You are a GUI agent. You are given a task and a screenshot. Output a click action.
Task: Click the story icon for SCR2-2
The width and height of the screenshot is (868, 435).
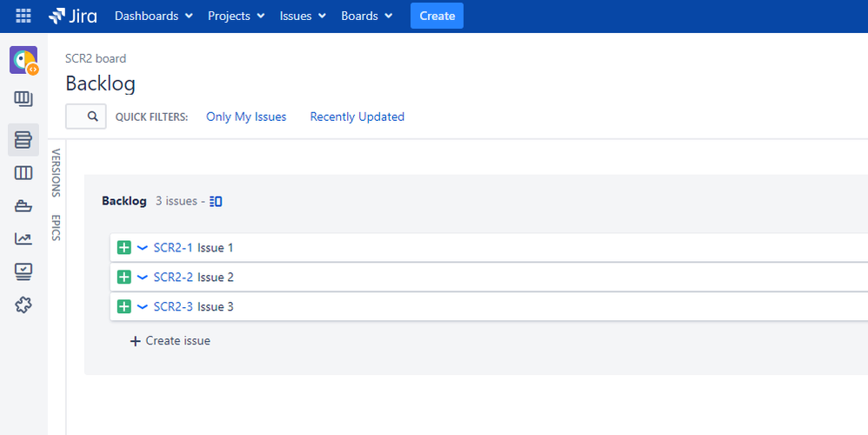click(124, 277)
